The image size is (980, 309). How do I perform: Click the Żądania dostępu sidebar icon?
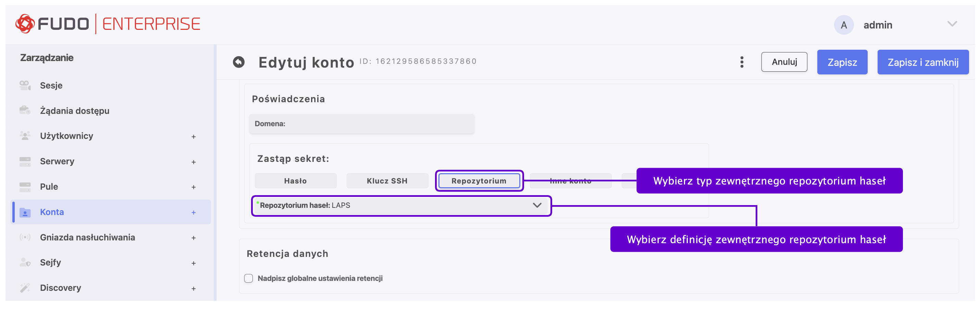coord(25,110)
